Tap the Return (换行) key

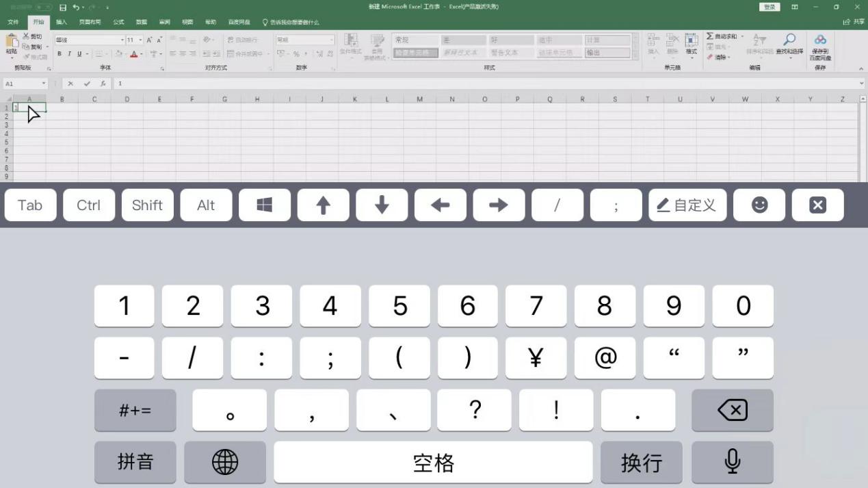click(642, 462)
